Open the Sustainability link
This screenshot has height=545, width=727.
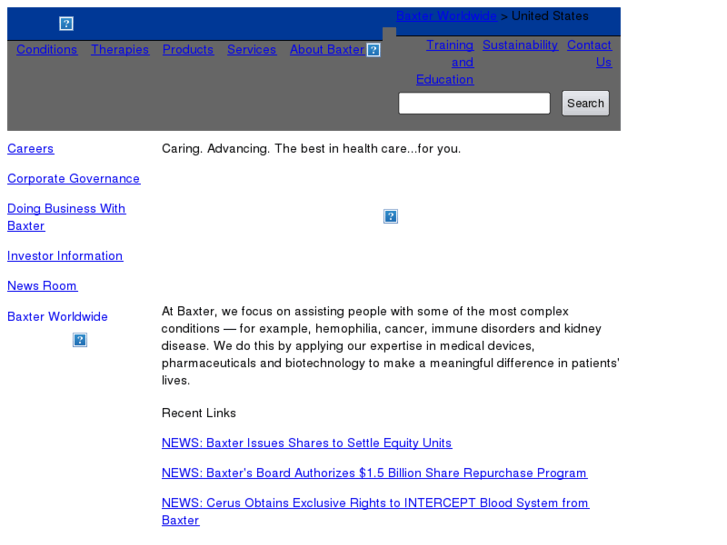pyautogui.click(x=520, y=45)
